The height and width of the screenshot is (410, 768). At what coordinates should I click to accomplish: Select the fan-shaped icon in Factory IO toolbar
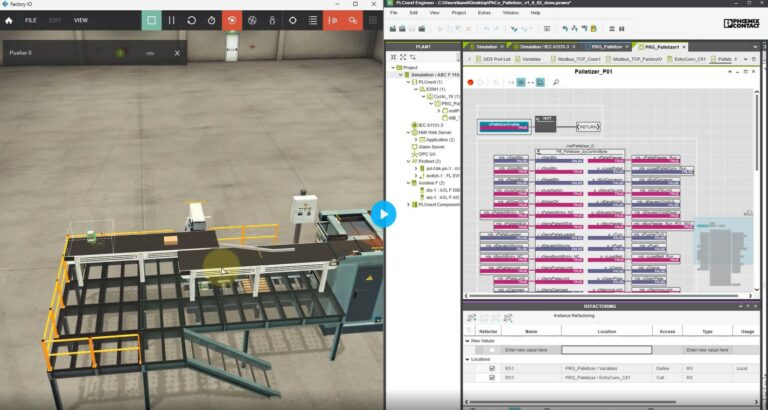pyautogui.click(x=252, y=21)
